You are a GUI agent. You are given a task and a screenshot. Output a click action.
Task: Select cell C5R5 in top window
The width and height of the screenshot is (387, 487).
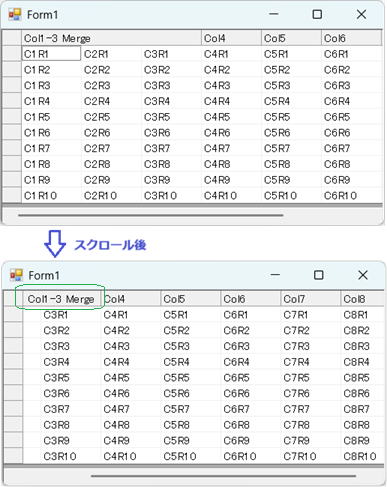pos(291,117)
